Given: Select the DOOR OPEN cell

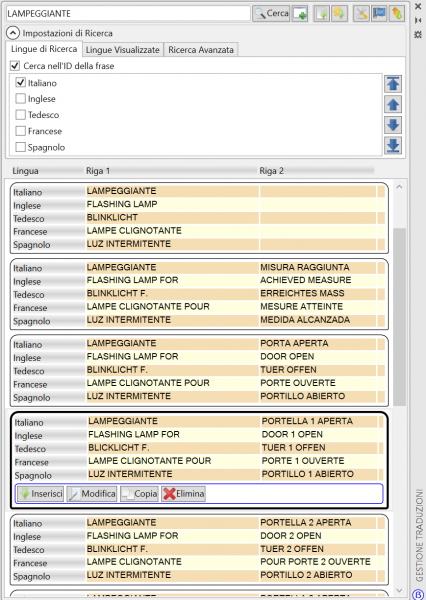Looking at the screenshot, I should pos(318,357).
